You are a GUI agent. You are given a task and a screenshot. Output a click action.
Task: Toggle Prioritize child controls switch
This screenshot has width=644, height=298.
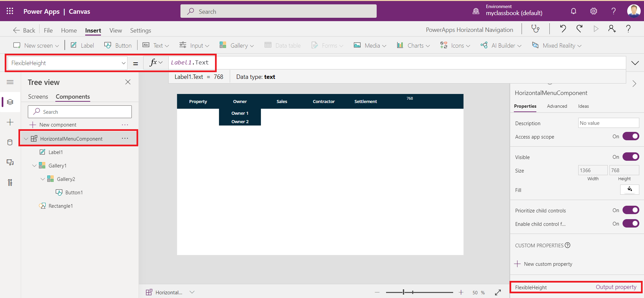[x=631, y=210]
